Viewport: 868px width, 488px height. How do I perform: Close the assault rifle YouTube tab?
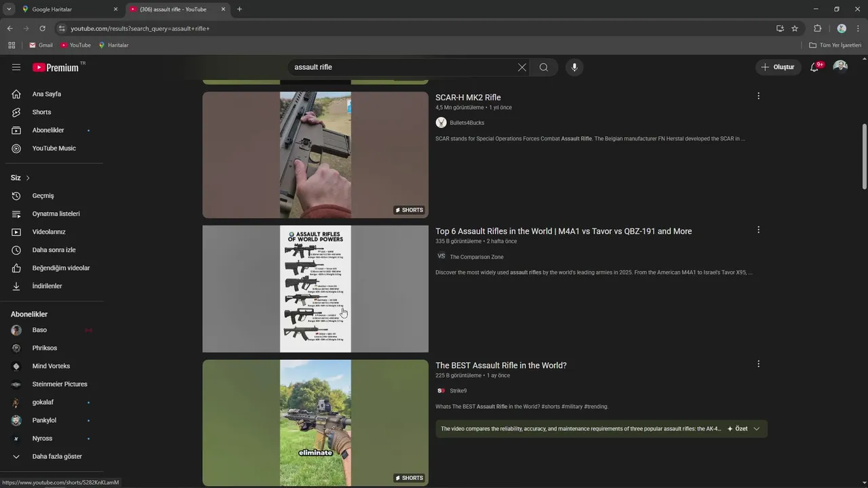click(x=223, y=9)
